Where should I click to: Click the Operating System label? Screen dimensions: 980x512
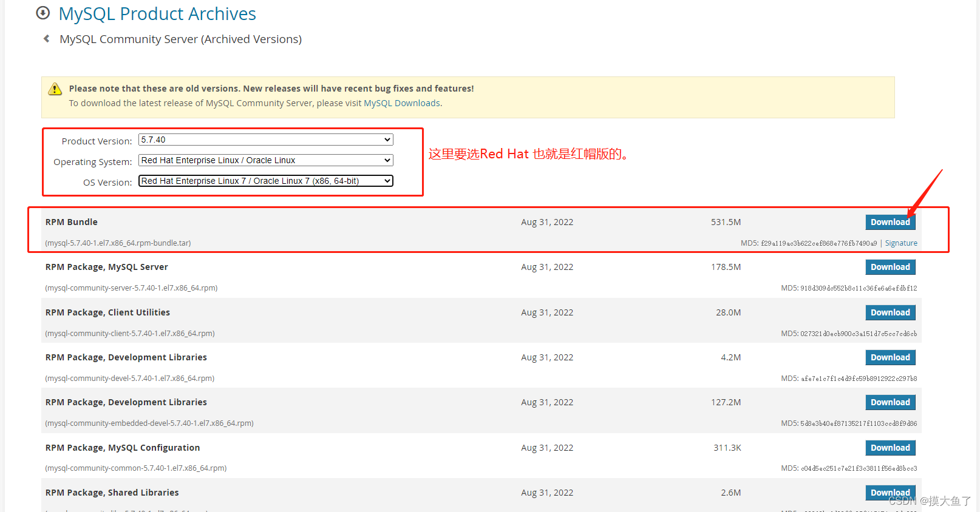pos(93,162)
